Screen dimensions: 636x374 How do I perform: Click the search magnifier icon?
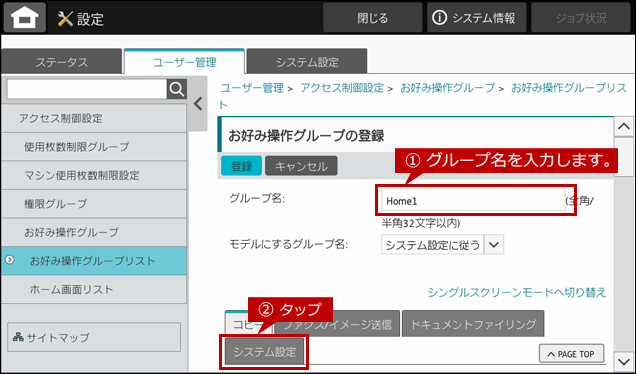point(177,89)
